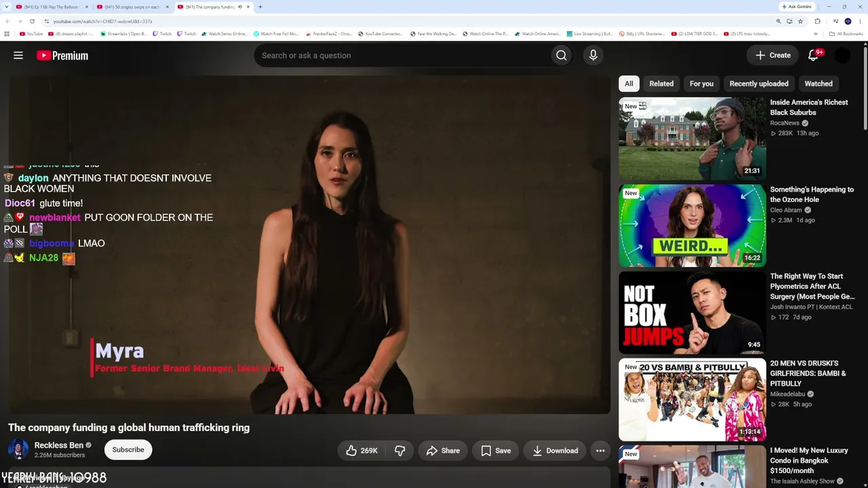Click the Share button

click(443, 451)
